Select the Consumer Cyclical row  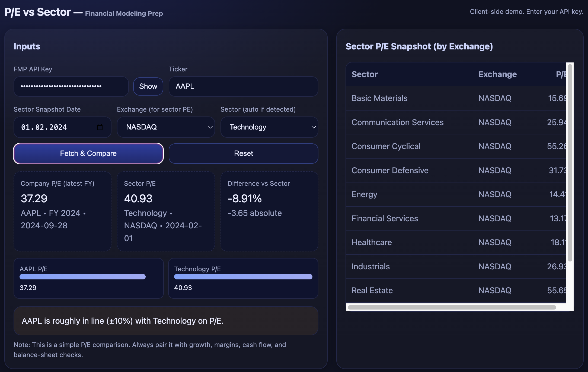tap(456, 146)
